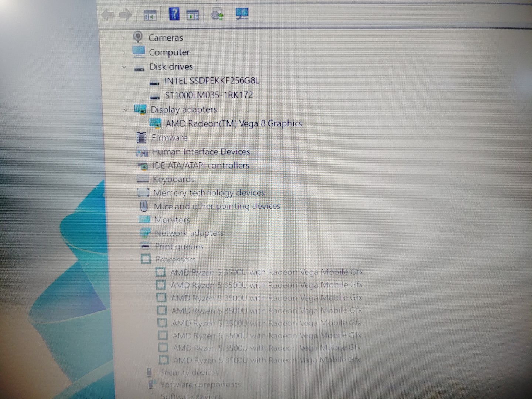Click the Computer label
The image size is (532, 399).
tap(169, 52)
